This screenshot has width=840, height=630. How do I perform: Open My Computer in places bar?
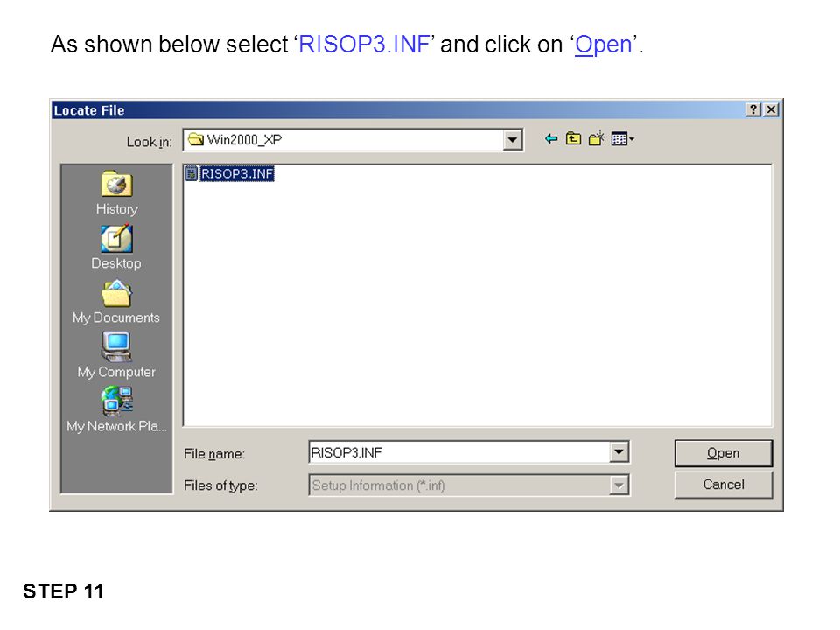(x=116, y=356)
